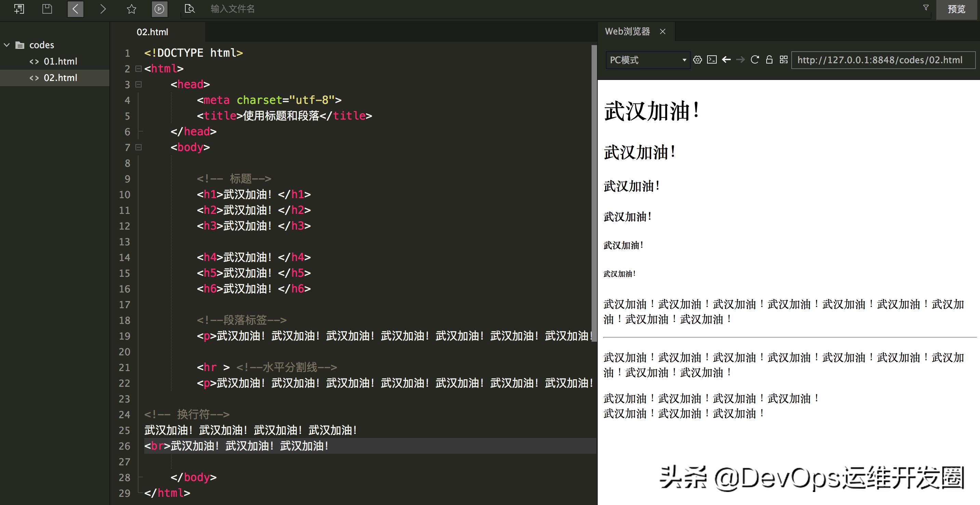Toggle the lock icon in browser toolbar

(x=769, y=60)
